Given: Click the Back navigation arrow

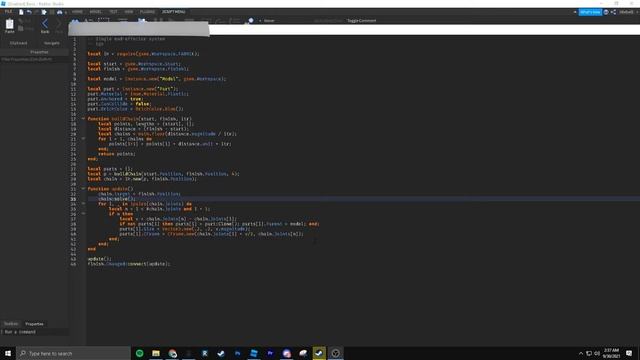Looking at the screenshot, I should (x=45, y=25).
